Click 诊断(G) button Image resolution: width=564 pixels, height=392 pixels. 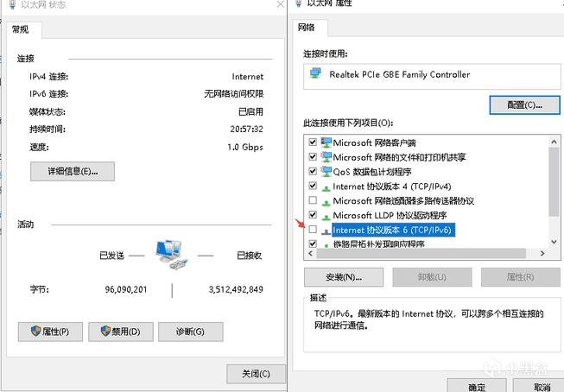click(191, 332)
